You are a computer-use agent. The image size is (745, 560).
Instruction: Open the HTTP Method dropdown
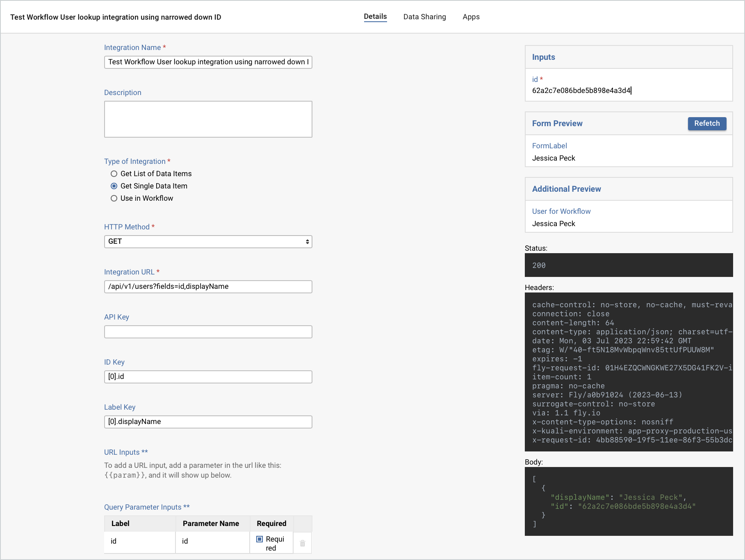207,242
